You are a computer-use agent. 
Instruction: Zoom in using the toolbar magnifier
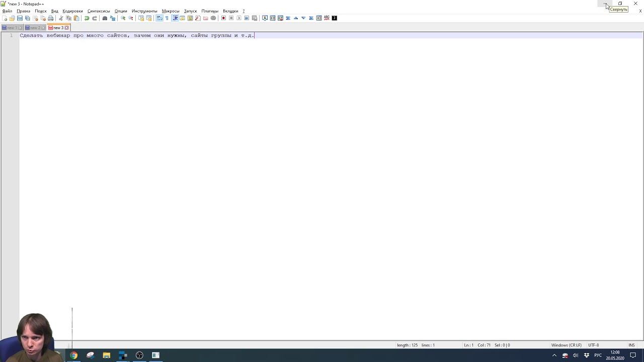click(x=123, y=18)
